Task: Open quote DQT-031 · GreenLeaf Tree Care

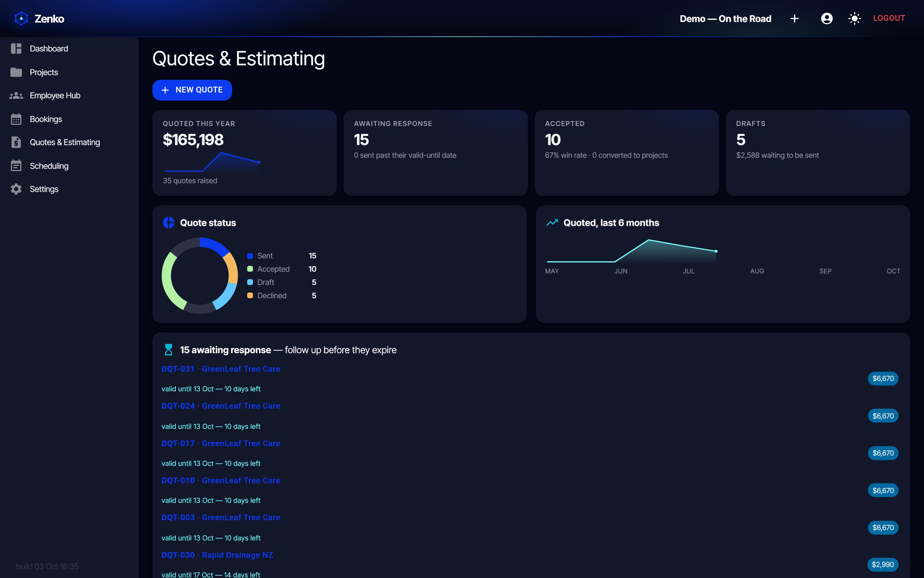Action: pyautogui.click(x=221, y=369)
